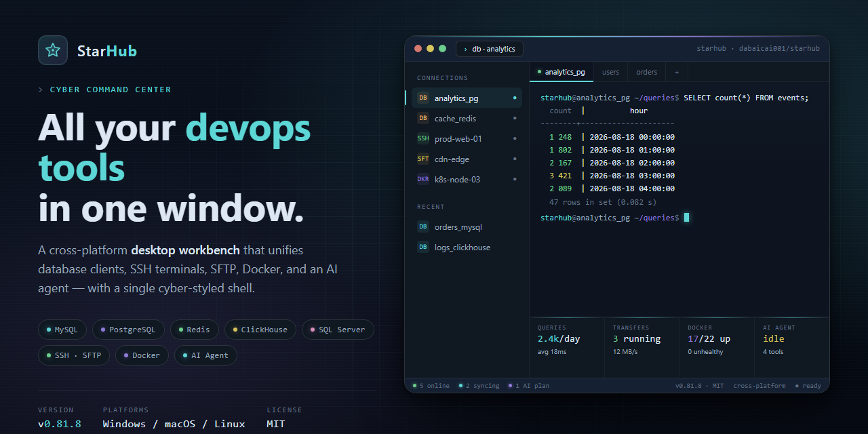Screen dimensions: 868x434
Task: Click the SQL Server tag pill
Action: tap(338, 330)
